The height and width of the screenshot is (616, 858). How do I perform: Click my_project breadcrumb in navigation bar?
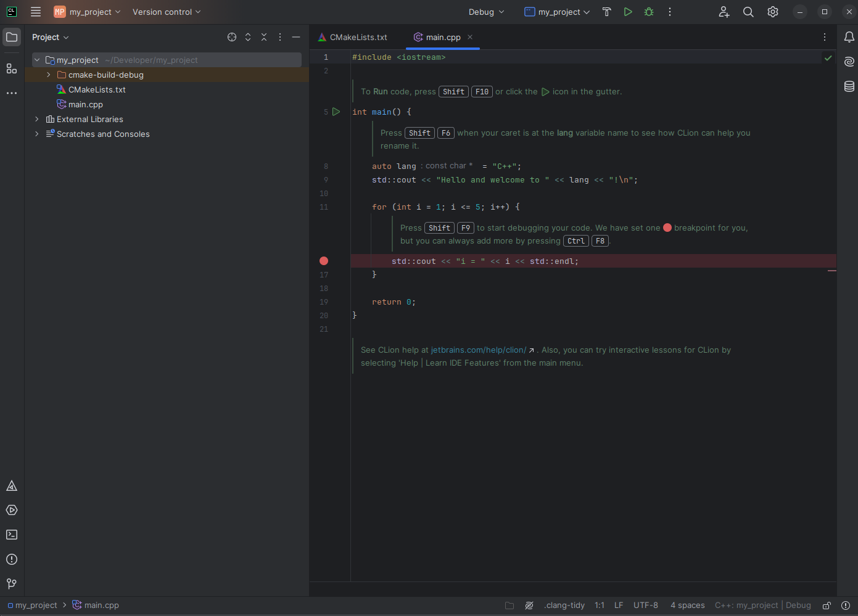pos(32,606)
